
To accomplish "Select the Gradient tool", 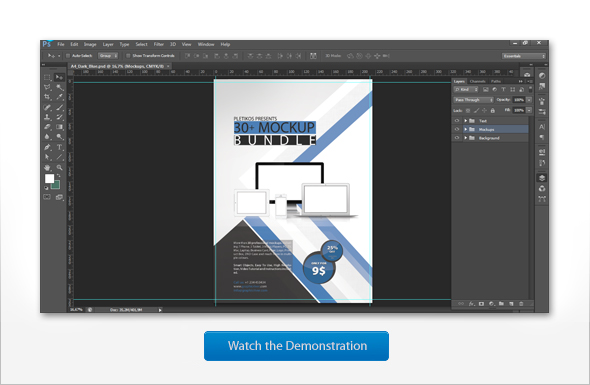I will click(59, 127).
